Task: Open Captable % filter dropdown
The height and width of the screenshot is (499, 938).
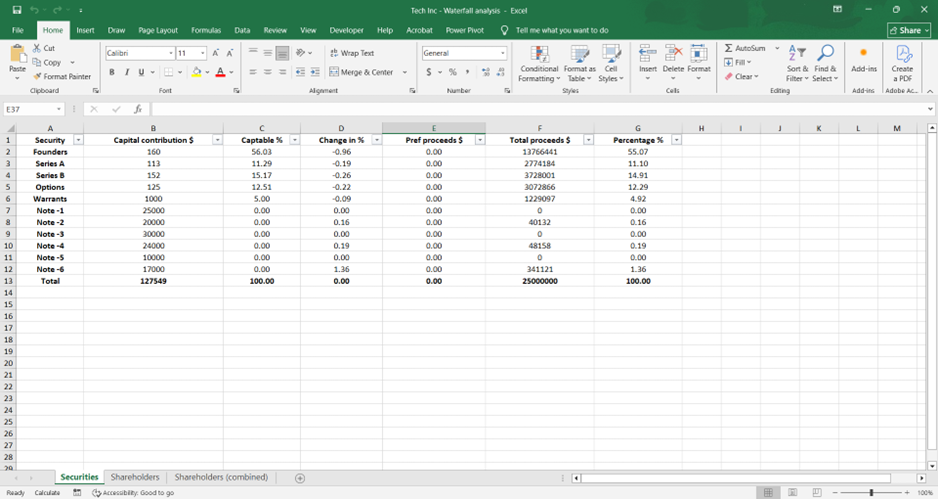Action: [x=294, y=140]
